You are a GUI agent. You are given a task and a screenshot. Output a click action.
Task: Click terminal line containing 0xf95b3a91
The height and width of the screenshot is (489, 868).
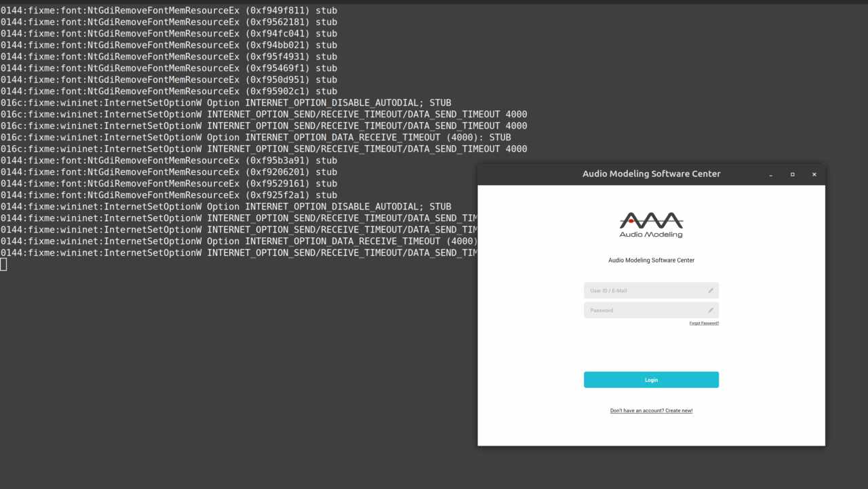click(169, 161)
